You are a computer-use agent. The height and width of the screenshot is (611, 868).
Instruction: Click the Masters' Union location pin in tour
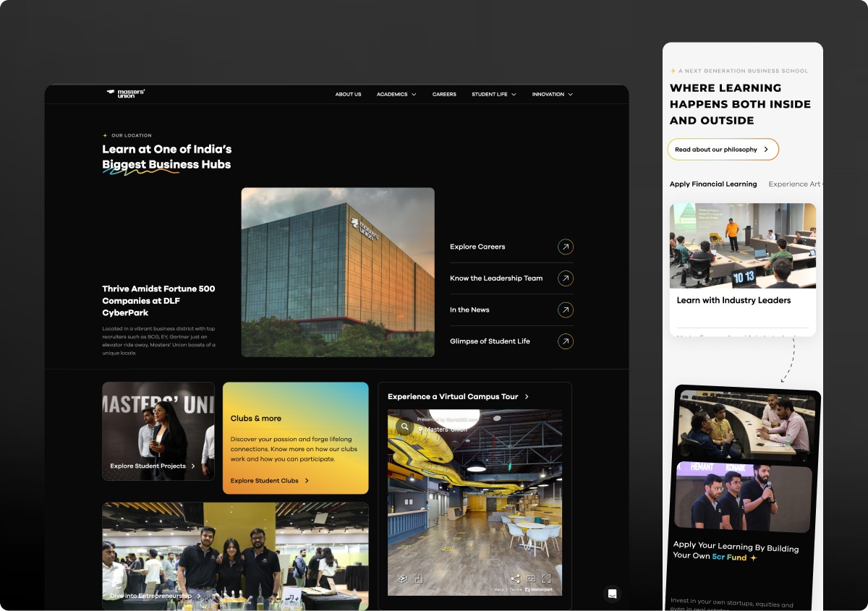click(x=420, y=430)
